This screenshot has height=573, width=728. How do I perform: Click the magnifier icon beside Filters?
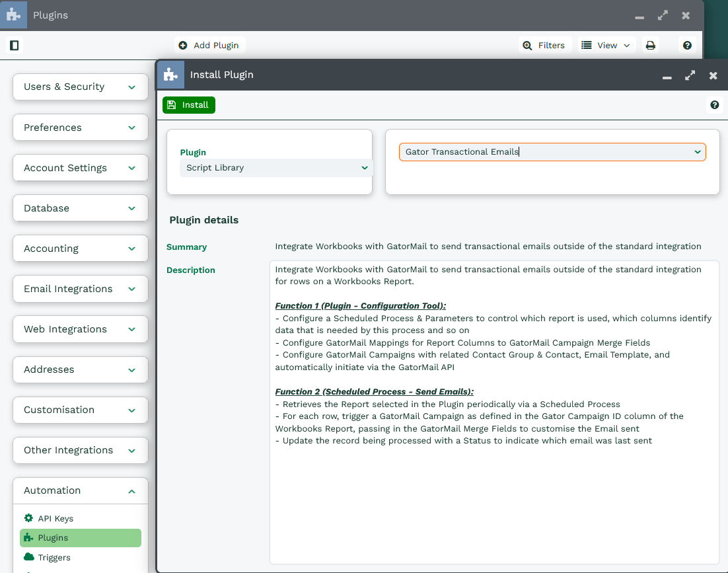(x=527, y=46)
